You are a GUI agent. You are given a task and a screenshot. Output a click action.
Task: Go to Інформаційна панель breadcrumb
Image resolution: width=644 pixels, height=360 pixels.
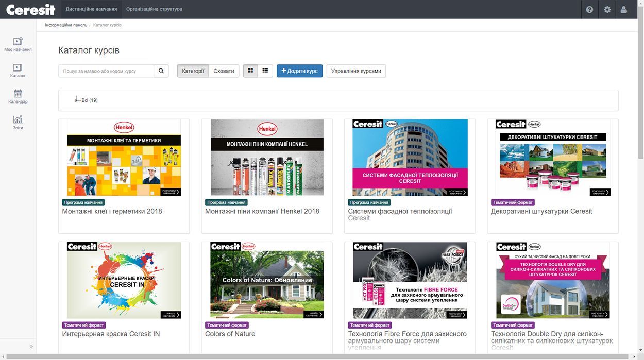66,25
